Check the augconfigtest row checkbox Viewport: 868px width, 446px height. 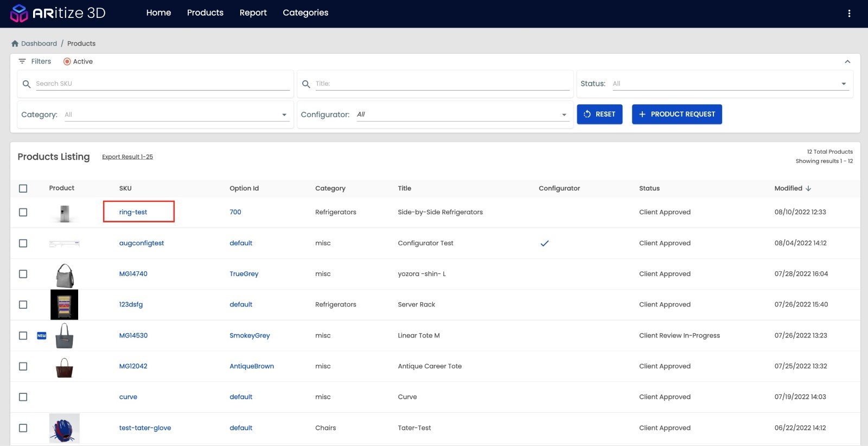(x=23, y=243)
